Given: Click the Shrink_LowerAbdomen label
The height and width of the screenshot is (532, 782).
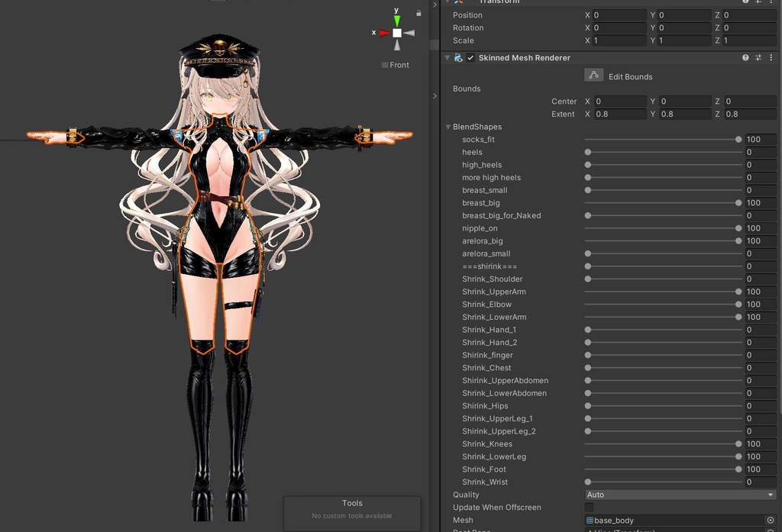Looking at the screenshot, I should pyautogui.click(x=504, y=393).
